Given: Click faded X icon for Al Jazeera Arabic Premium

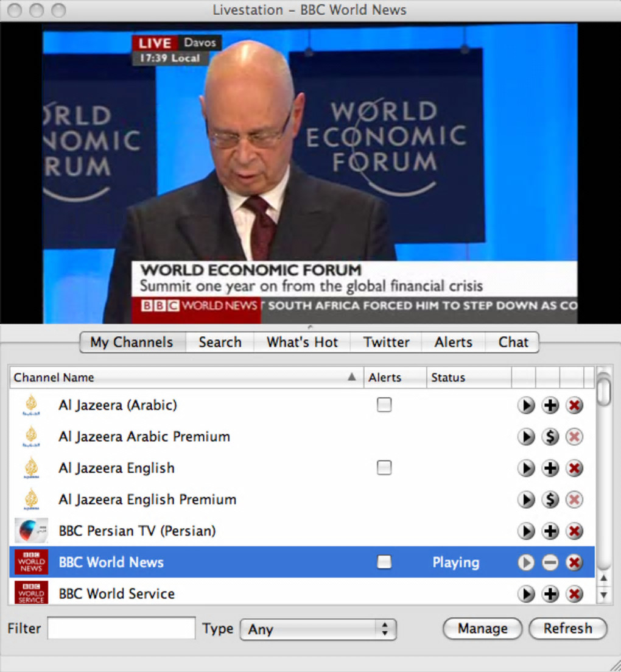Looking at the screenshot, I should point(574,437).
